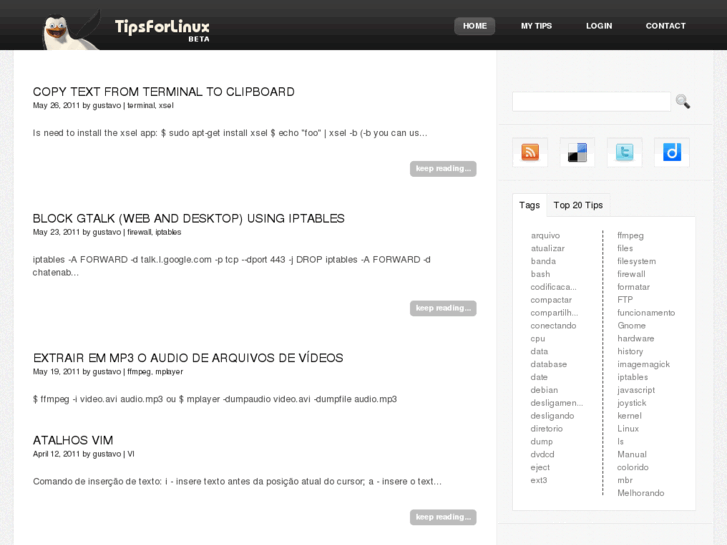Click the 'xsel' tag under clipboard post
This screenshot has height=545, width=727.
166,106
